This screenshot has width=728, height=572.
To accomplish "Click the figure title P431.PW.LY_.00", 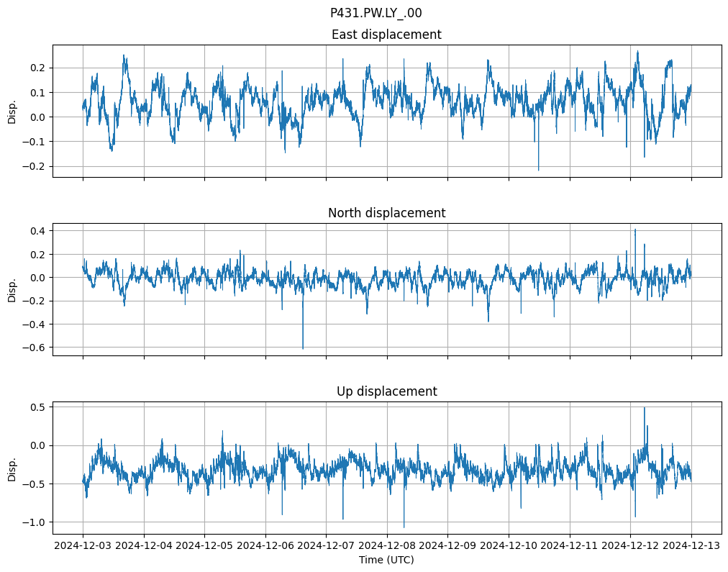I will click(x=376, y=13).
